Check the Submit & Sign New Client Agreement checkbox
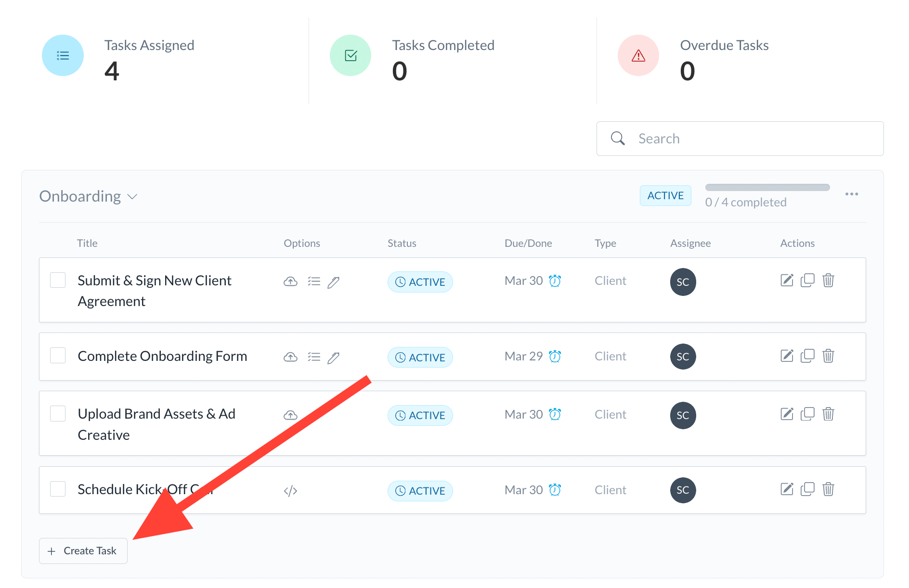This screenshot has width=909, height=588. click(58, 280)
